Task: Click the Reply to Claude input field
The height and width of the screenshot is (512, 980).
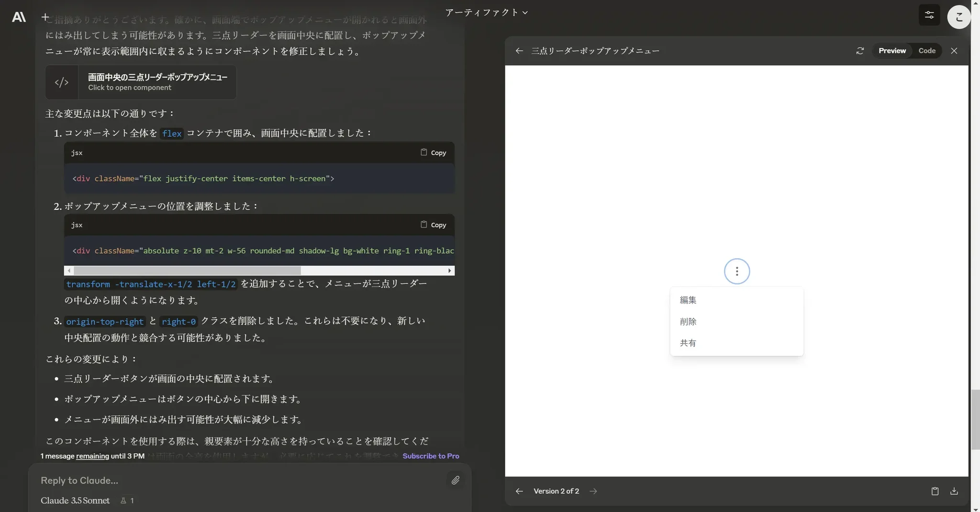Action: [x=239, y=480]
